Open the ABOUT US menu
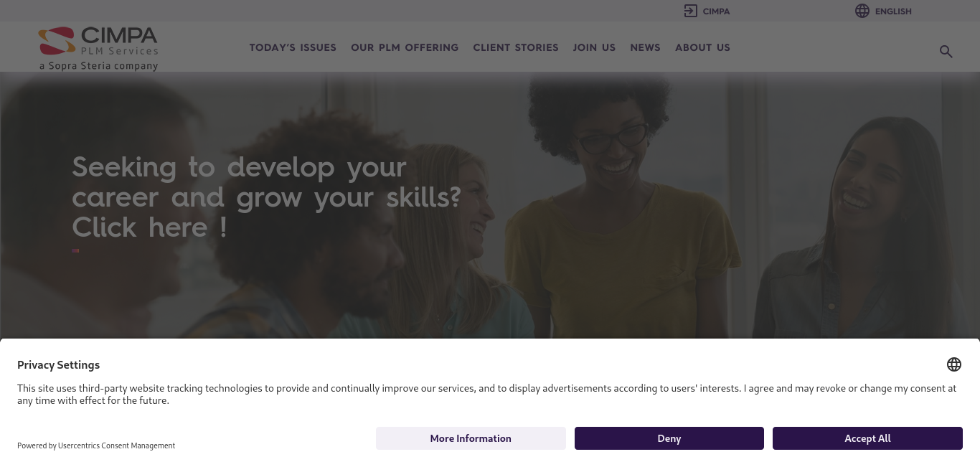Viewport: 980px width, 467px height. tap(702, 47)
